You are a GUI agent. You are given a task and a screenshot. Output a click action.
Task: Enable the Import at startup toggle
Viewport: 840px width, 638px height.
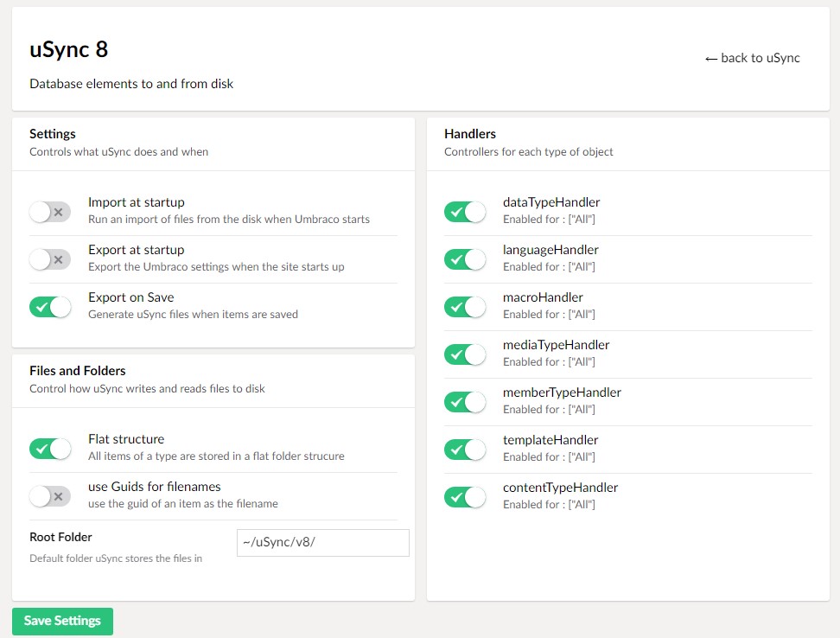point(50,212)
